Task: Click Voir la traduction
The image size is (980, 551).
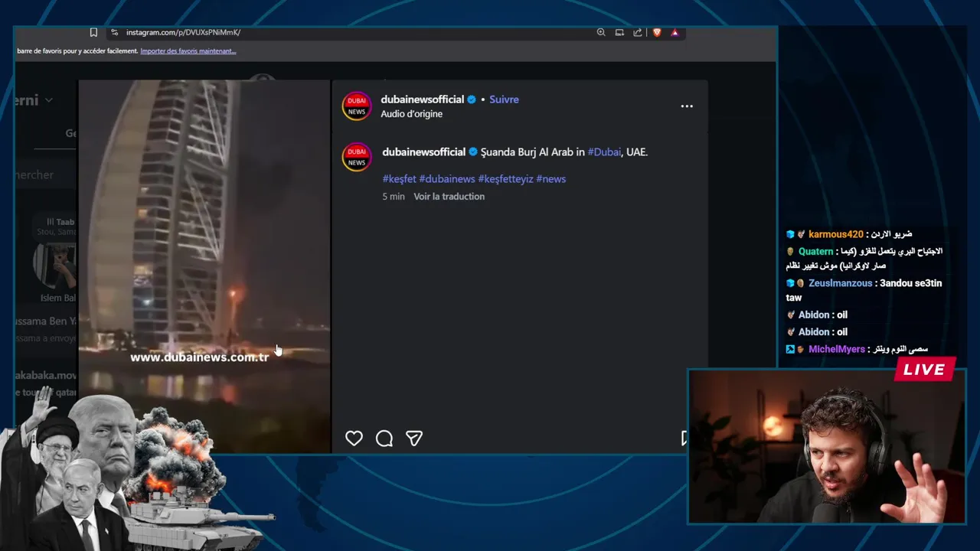Action: pos(449,197)
